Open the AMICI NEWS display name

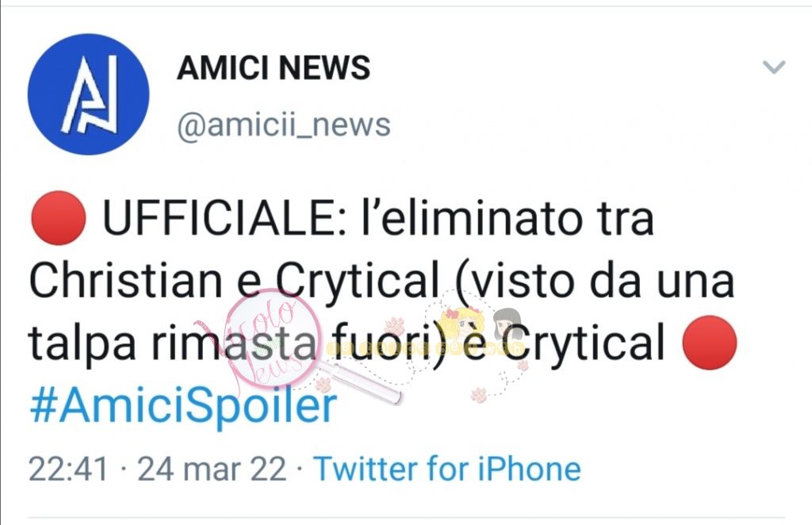tap(274, 67)
